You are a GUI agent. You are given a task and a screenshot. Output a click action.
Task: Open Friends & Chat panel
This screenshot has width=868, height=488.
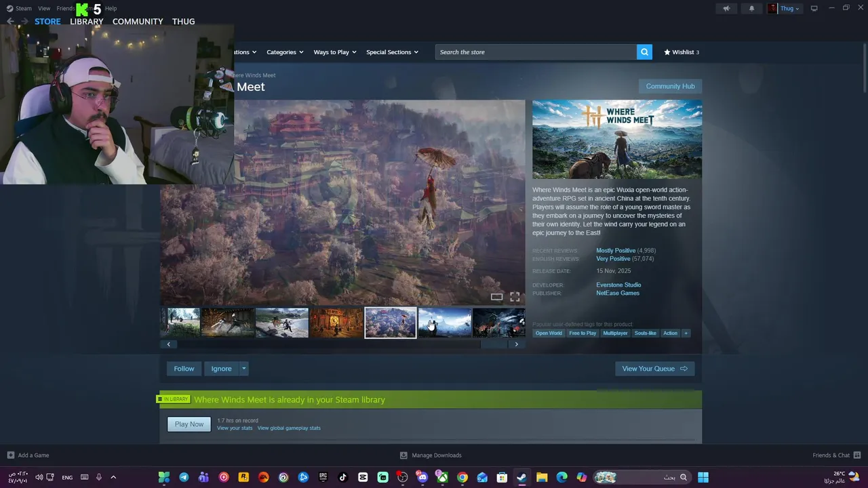(836, 455)
